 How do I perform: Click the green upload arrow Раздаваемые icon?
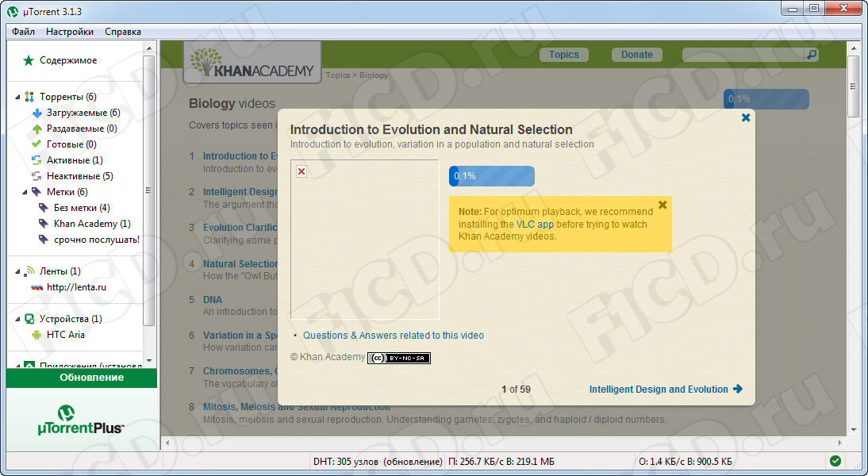[37, 129]
